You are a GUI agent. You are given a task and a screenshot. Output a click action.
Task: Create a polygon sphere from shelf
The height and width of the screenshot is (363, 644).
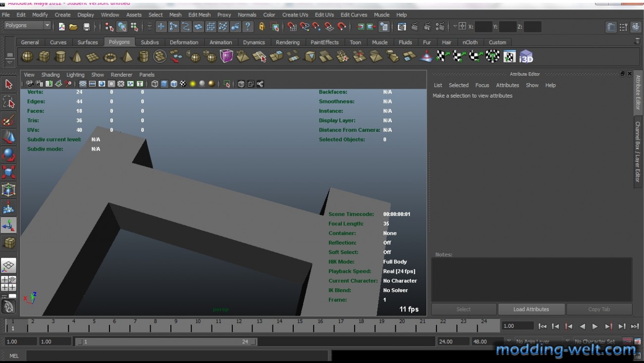point(27,57)
